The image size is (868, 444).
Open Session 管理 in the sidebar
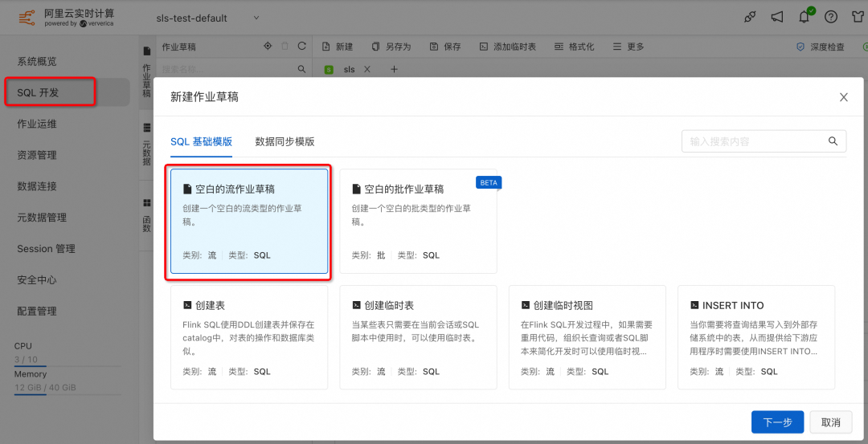click(x=46, y=249)
